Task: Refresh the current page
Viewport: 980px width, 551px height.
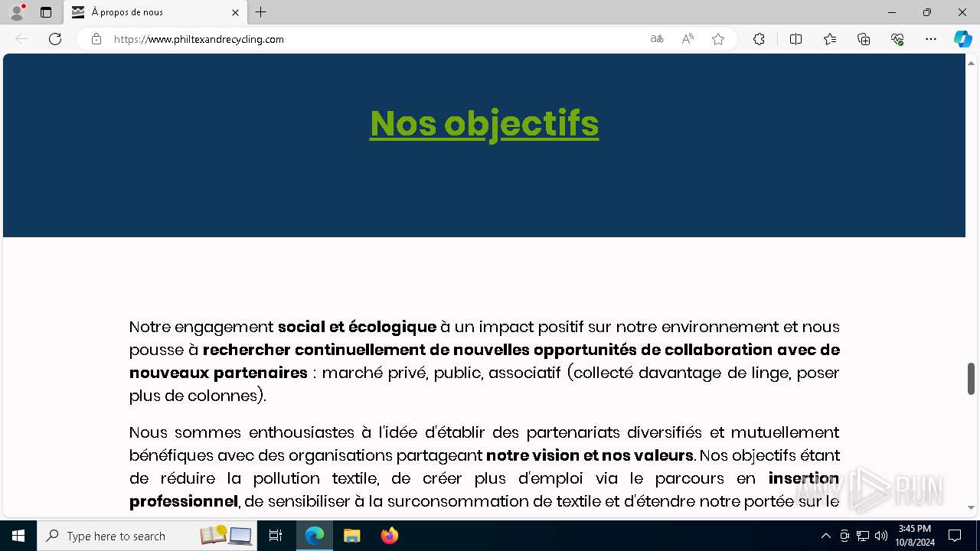Action: click(55, 39)
